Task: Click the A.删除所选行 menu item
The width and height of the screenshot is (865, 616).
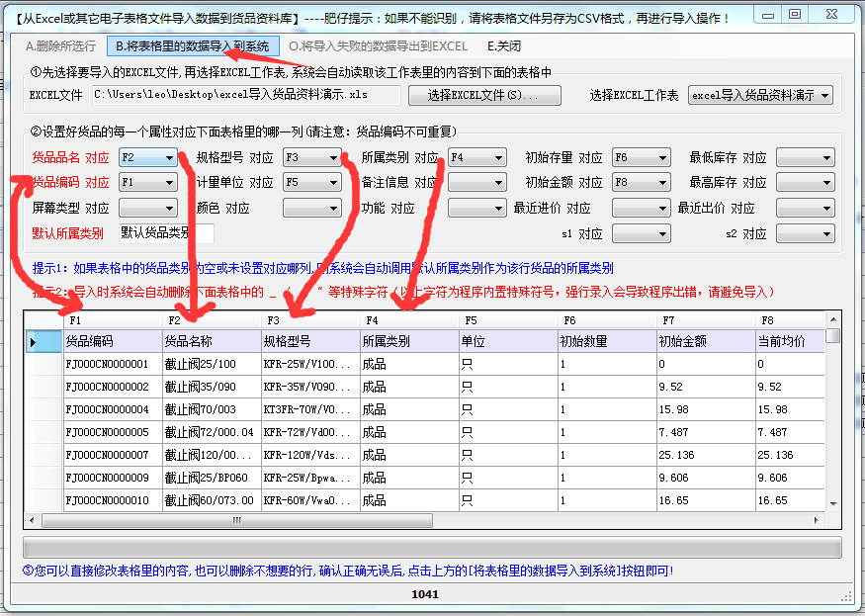Action: click(60, 46)
